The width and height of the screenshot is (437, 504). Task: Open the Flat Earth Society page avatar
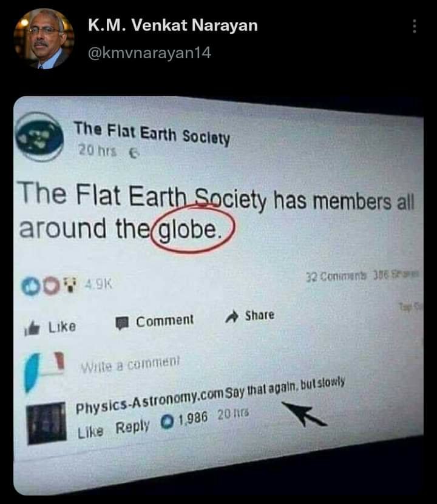pyautogui.click(x=39, y=136)
